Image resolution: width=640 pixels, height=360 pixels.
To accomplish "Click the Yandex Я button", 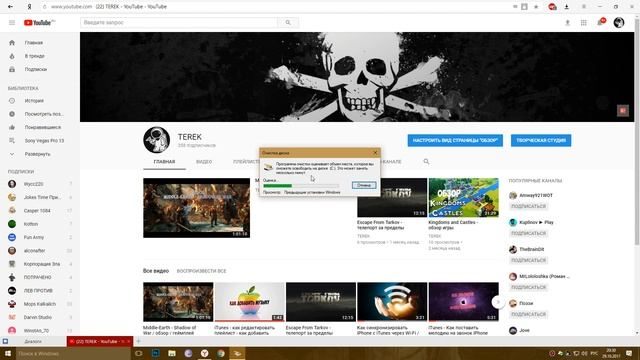I will (x=29, y=7).
